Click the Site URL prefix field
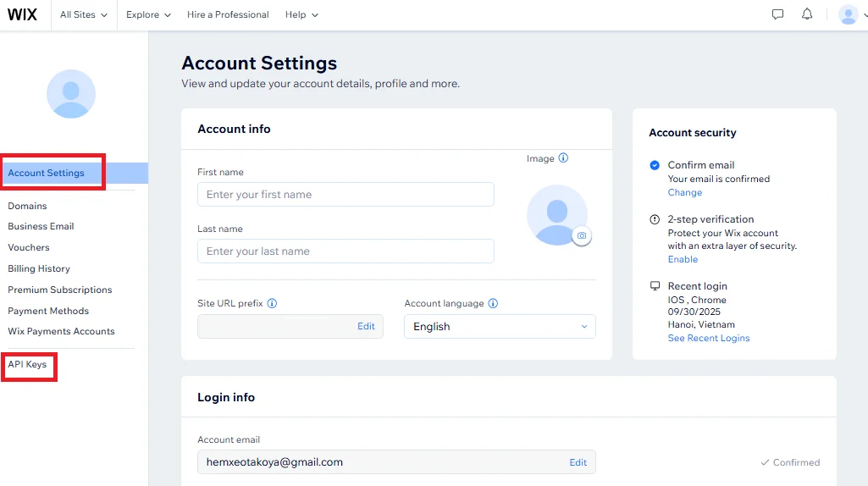Screen dimensions: 868x486 point(290,327)
